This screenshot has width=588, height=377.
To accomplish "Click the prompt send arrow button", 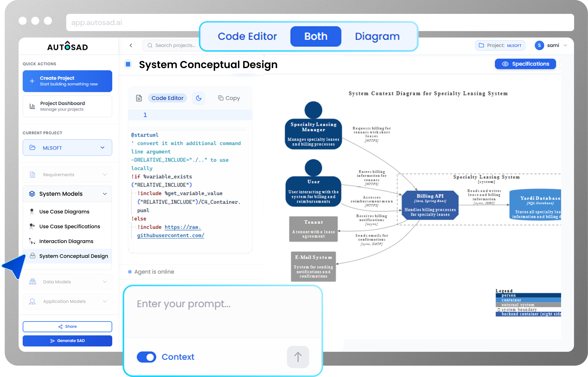I will (298, 357).
